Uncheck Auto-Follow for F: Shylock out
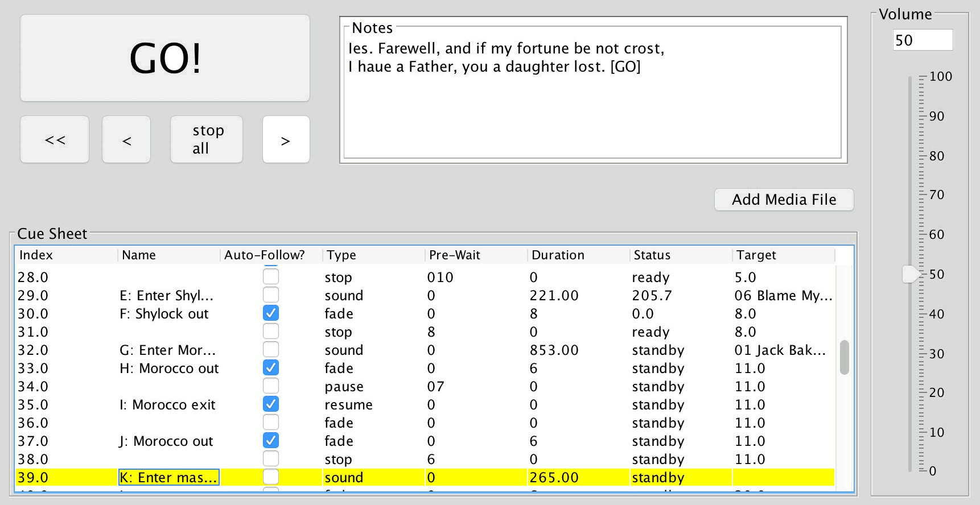Screen dimensions: 980x505 (x=271, y=313)
